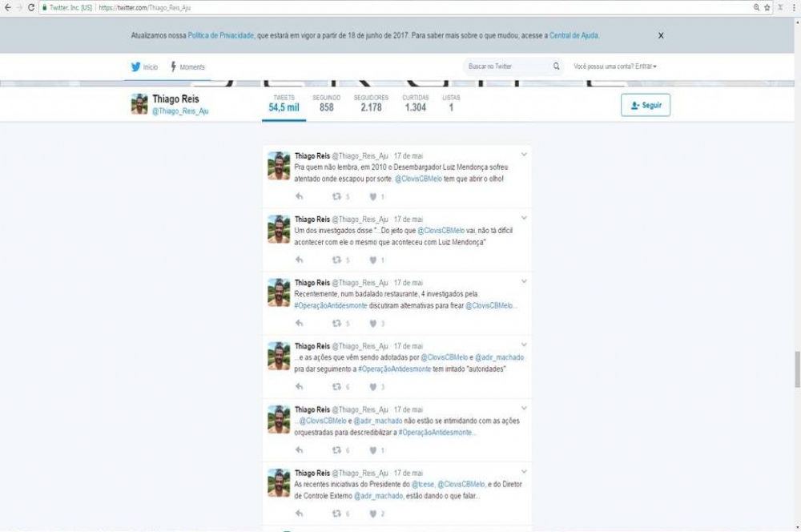Reply to the Luiz Mendonça 2010 tweet
Image resolution: width=801 pixels, height=532 pixels.
300,197
